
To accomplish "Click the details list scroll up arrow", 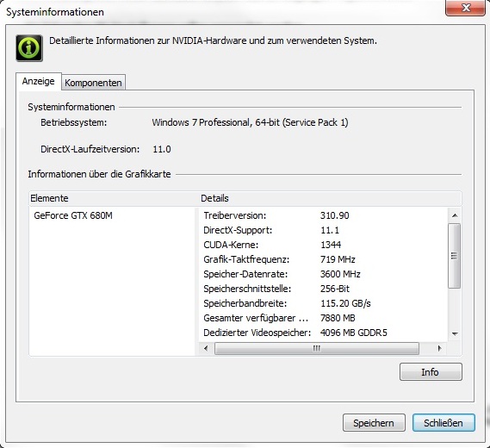I will (455, 215).
